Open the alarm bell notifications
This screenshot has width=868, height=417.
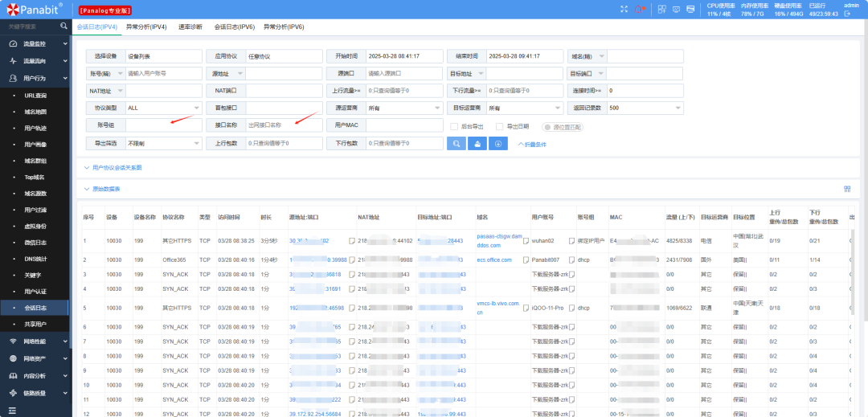click(641, 9)
